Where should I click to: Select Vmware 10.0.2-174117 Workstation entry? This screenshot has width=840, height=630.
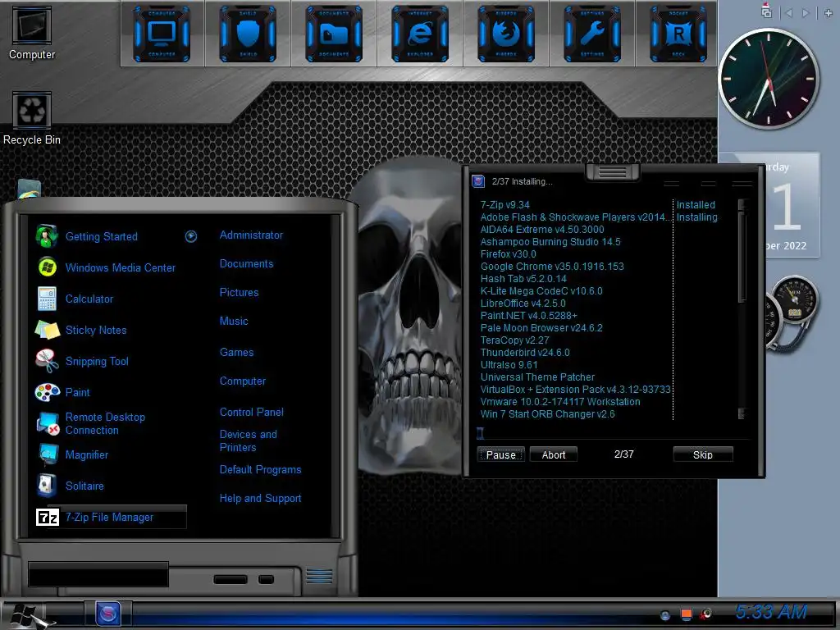coord(559,402)
